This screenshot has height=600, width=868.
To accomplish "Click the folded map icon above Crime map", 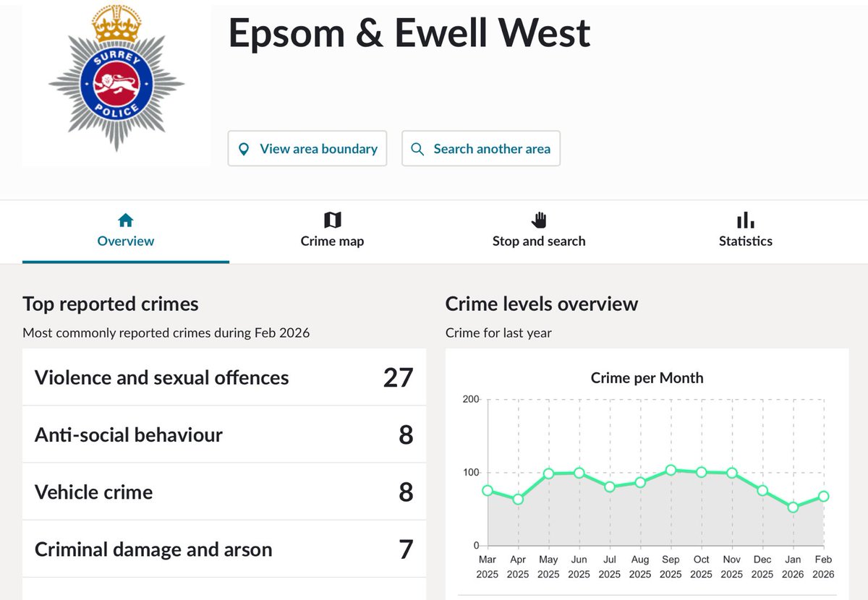I will click(x=332, y=219).
